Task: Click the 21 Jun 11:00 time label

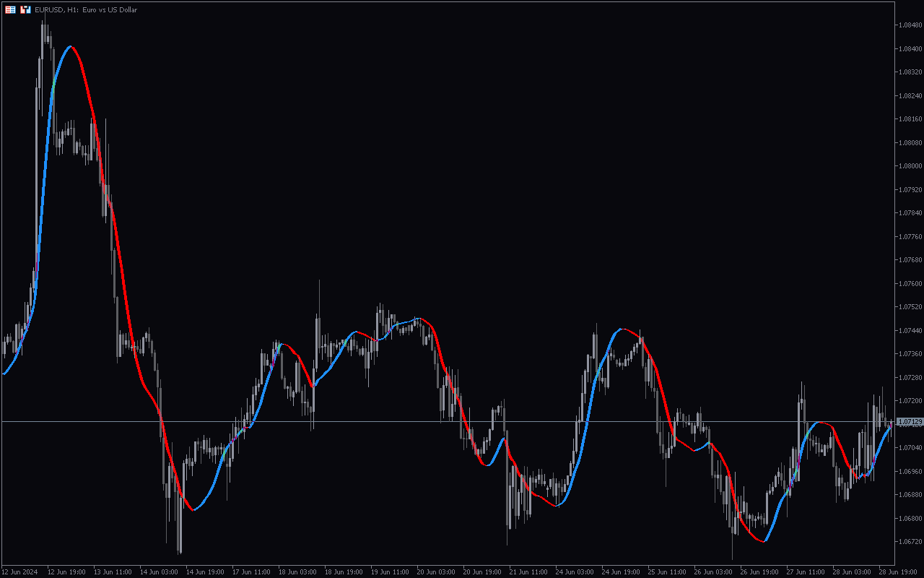Action: point(528,571)
